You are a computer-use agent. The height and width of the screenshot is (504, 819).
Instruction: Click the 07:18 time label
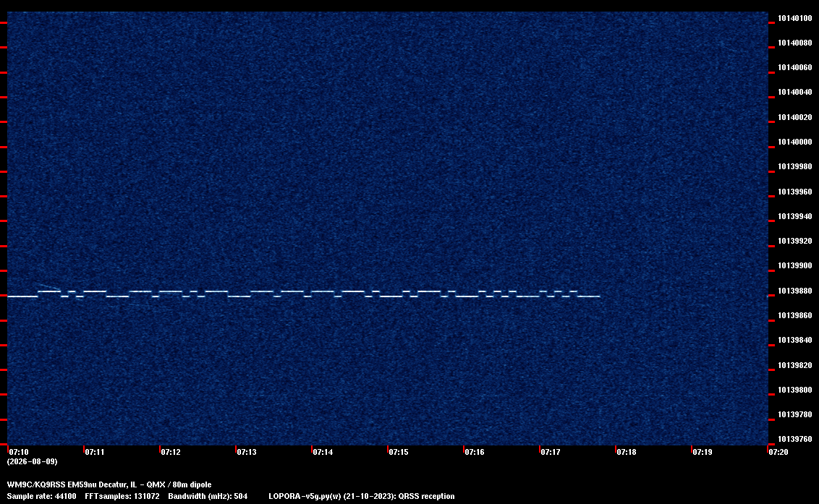(627, 452)
